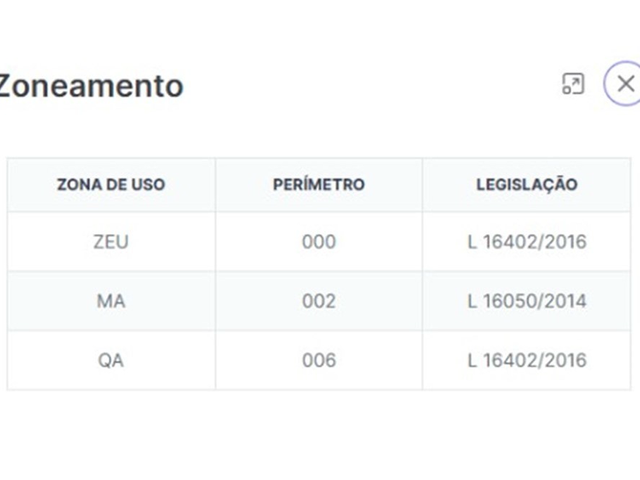Click perimeter value 002
640x480 pixels.
[318, 301]
